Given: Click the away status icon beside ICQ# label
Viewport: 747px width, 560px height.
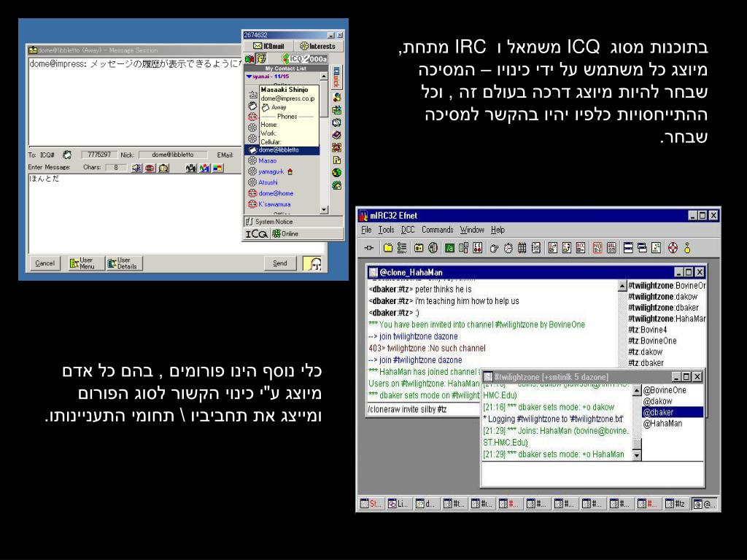Looking at the screenshot, I should (x=67, y=155).
